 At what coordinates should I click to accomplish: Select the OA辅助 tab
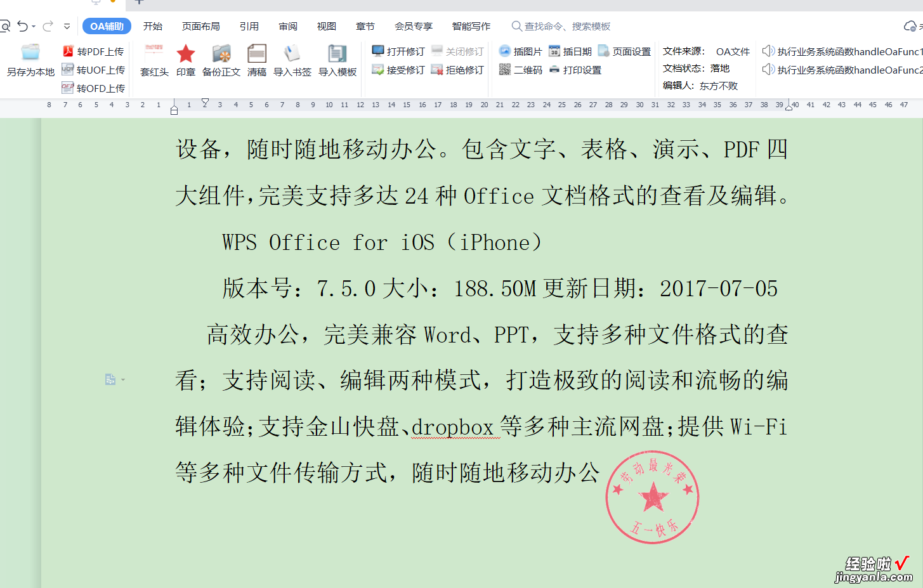pyautogui.click(x=107, y=26)
